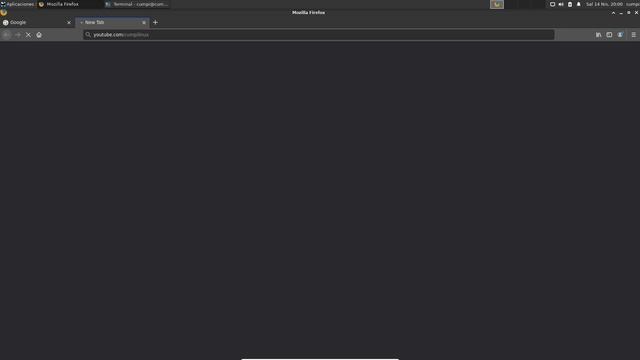Open the clock showing date and time
Image resolution: width=640 pixels, height=360 pixels.
point(604,4)
